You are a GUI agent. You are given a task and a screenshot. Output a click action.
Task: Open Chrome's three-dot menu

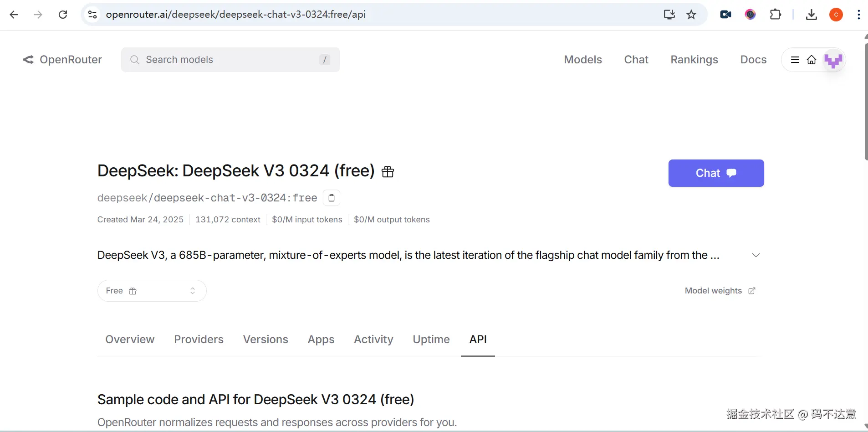[858, 15]
